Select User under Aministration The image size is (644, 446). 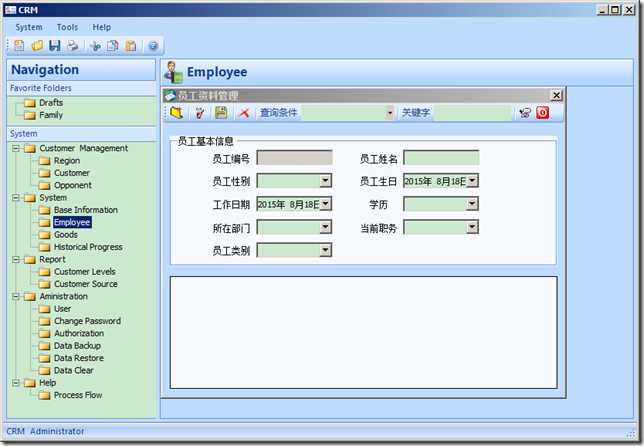(62, 308)
